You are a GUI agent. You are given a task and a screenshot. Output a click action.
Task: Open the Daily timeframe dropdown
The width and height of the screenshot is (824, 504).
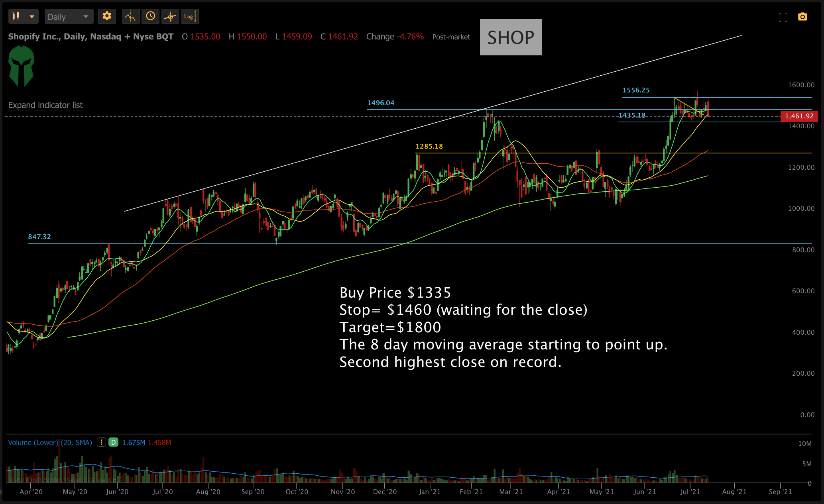[69, 16]
